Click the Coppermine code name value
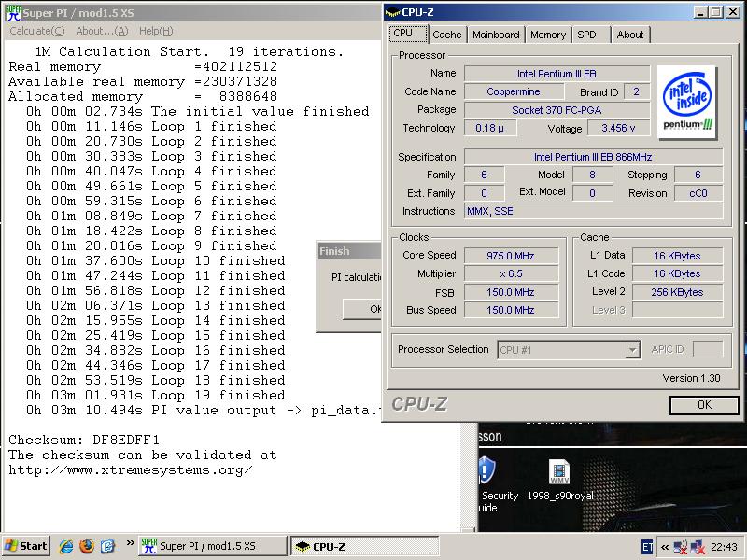Image resolution: width=747 pixels, height=560 pixels. pos(514,91)
